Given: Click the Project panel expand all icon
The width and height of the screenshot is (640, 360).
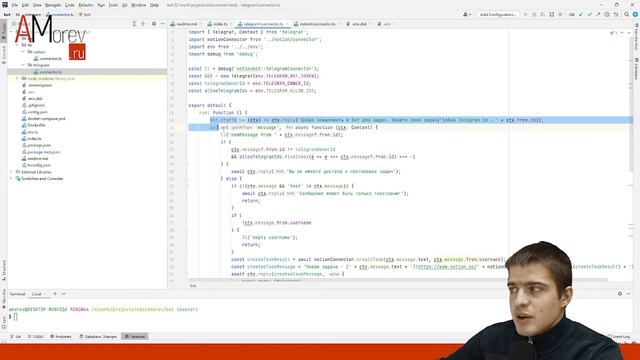Looking at the screenshot, I should click(x=134, y=24).
